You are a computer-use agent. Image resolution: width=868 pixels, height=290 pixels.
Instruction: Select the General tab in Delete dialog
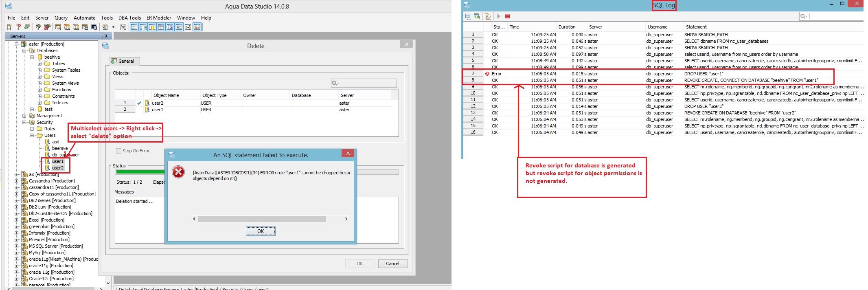tap(125, 61)
